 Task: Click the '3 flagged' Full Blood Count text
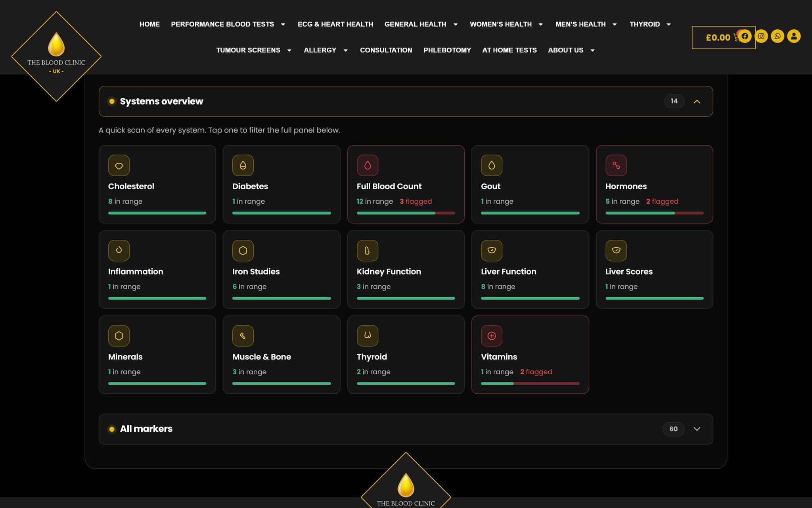416,201
